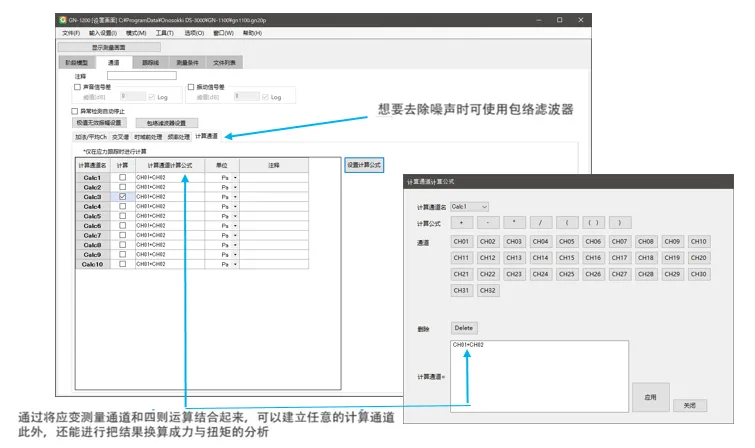Toggle the 异常检测自动停止 checkbox

(75, 111)
